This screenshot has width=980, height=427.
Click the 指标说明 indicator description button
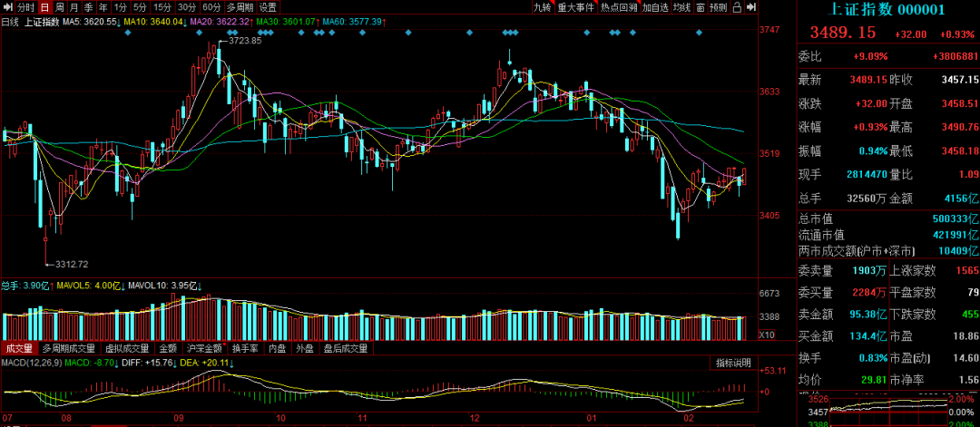[x=733, y=364]
